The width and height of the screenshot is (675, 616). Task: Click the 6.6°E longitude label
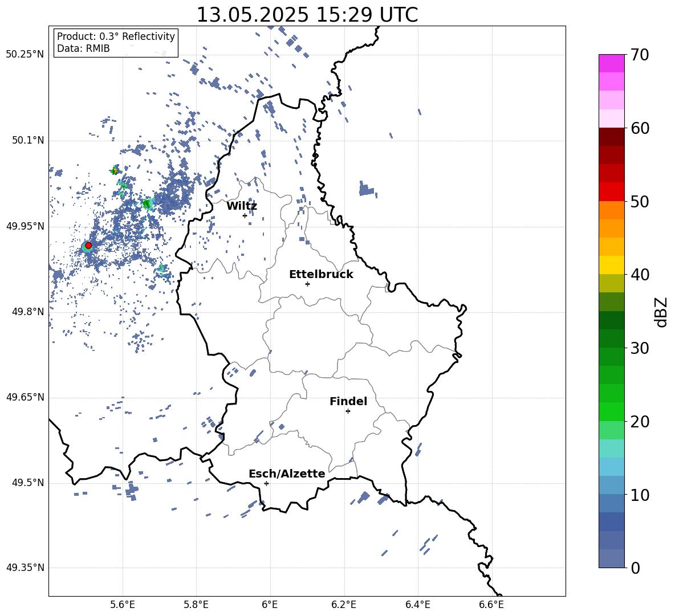click(491, 605)
